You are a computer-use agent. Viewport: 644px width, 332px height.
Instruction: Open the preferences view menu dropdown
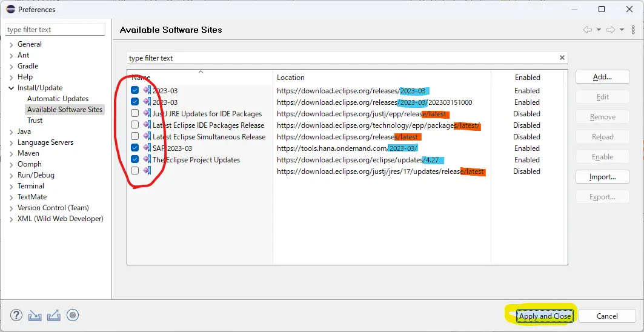[632, 30]
